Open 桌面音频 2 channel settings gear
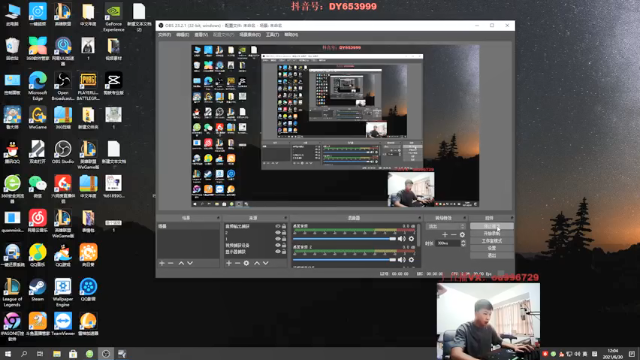Viewport: 640px width, 360px height. 411,260
